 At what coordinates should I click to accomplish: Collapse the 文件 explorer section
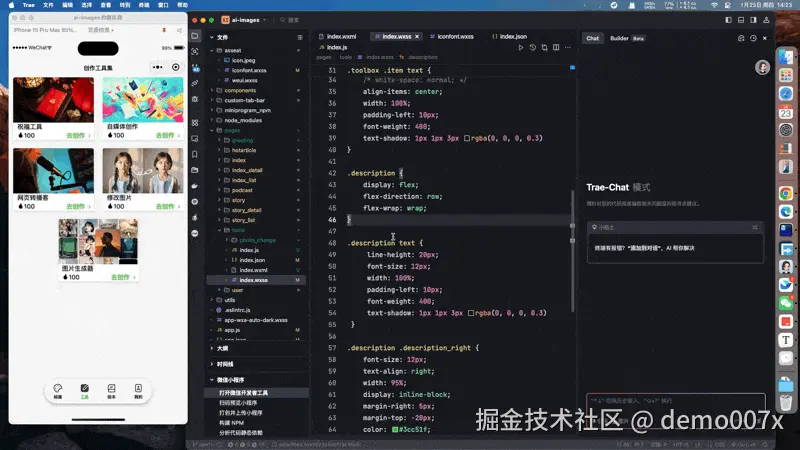coord(212,37)
